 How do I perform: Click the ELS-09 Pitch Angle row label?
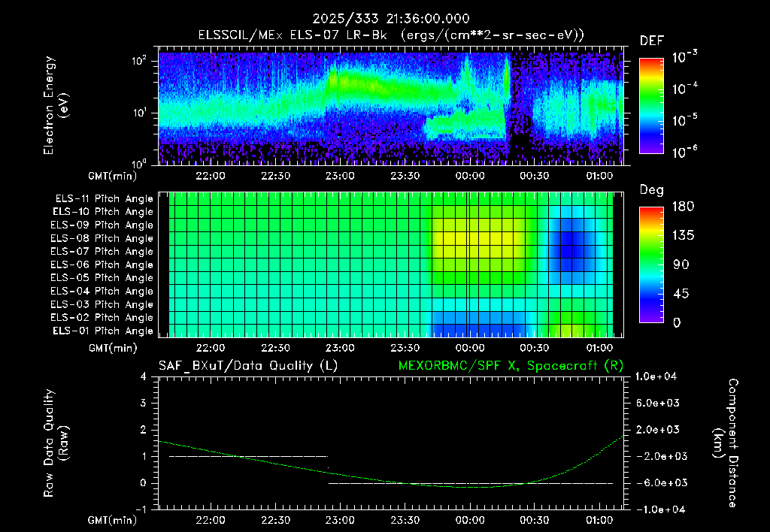102,225
